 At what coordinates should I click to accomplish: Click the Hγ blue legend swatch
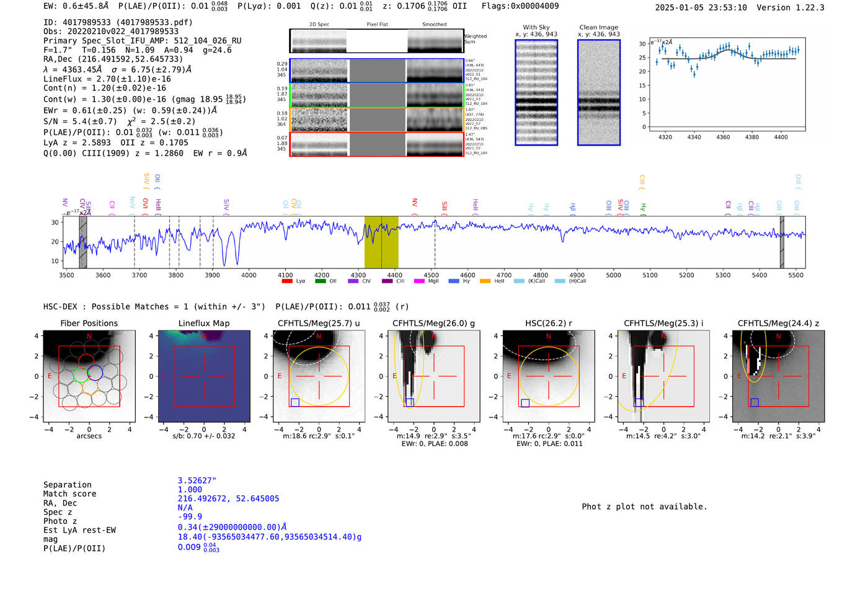pyautogui.click(x=454, y=282)
